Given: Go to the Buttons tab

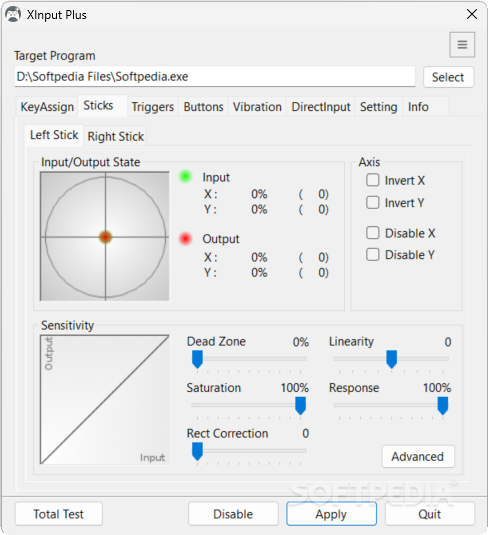Looking at the screenshot, I should pyautogui.click(x=203, y=107).
